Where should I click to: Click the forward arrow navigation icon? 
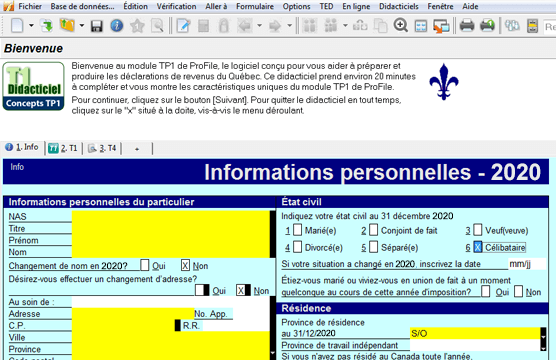(x=275, y=26)
